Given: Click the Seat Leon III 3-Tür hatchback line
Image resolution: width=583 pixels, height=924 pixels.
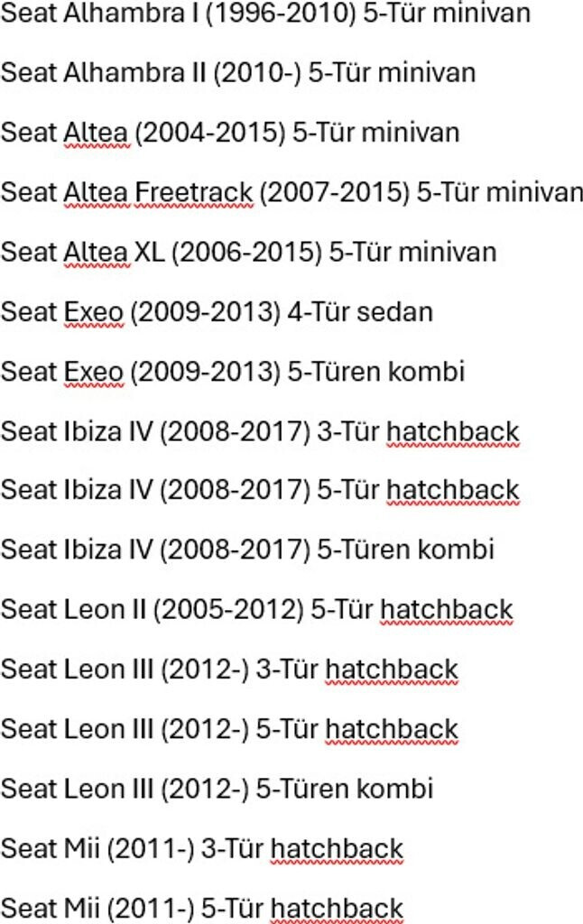Looking at the screenshot, I should 228,670.
